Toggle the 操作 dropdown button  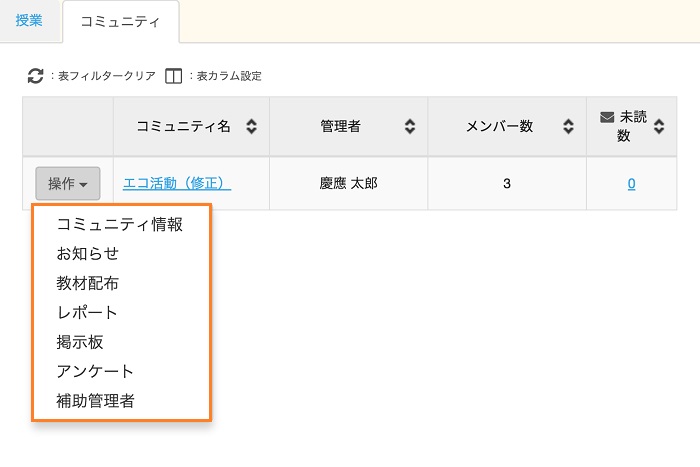click(x=68, y=184)
